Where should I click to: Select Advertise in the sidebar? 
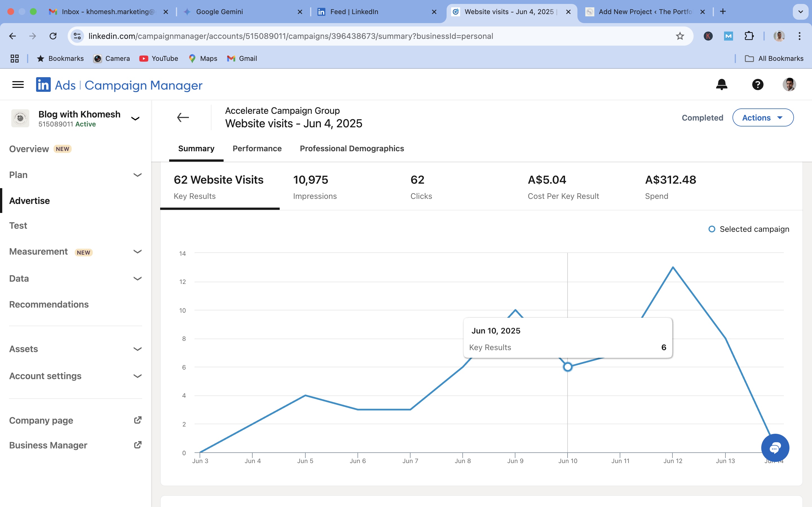29,201
